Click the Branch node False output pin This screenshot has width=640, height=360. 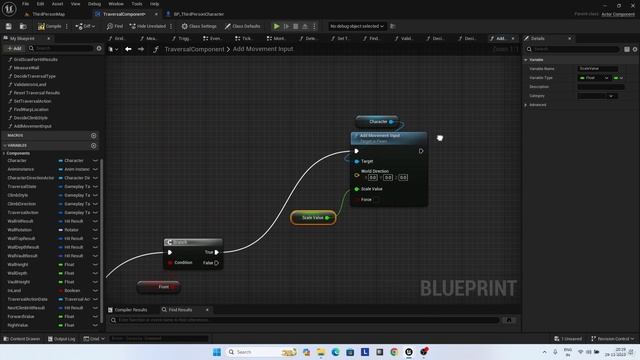[217, 263]
